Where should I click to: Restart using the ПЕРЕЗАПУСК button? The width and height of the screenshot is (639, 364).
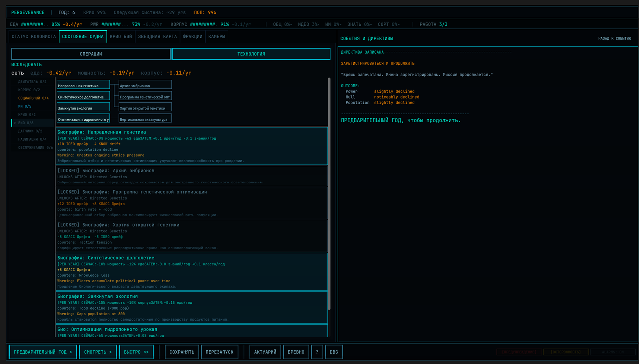pos(220,352)
